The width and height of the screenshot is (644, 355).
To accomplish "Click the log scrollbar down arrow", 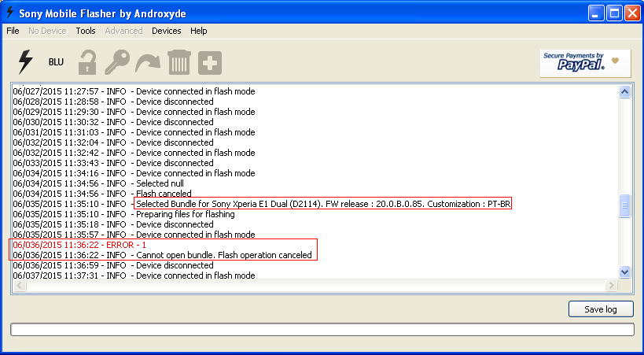I will tap(624, 272).
